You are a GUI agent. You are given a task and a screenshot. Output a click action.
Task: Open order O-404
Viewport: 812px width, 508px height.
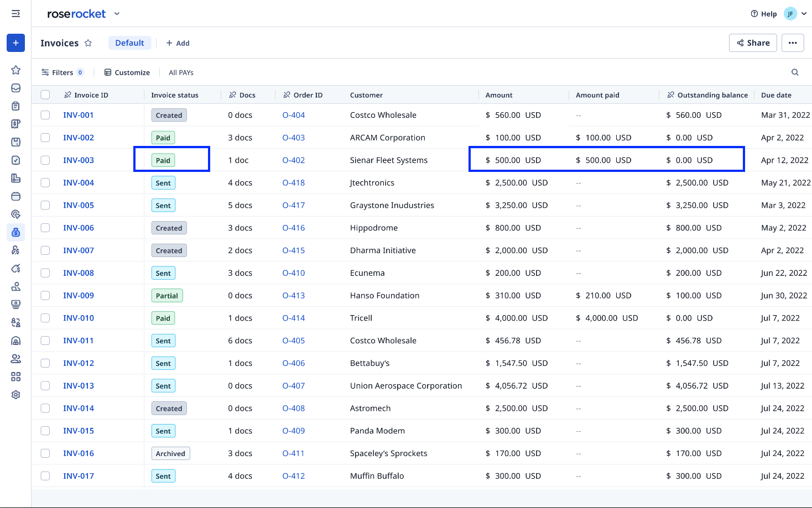point(294,115)
